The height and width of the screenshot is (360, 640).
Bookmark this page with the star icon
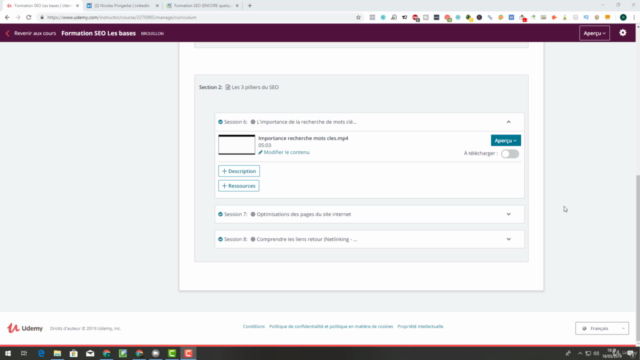[x=358, y=18]
